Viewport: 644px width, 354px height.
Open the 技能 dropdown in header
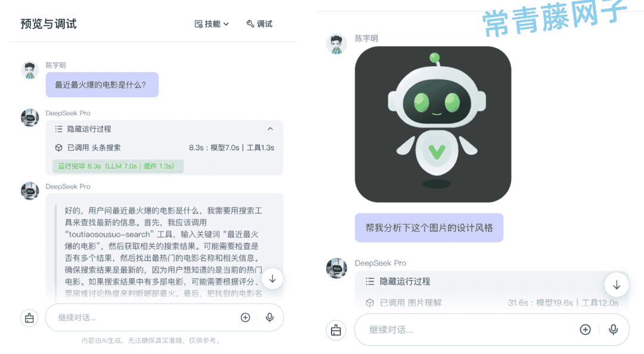(212, 24)
